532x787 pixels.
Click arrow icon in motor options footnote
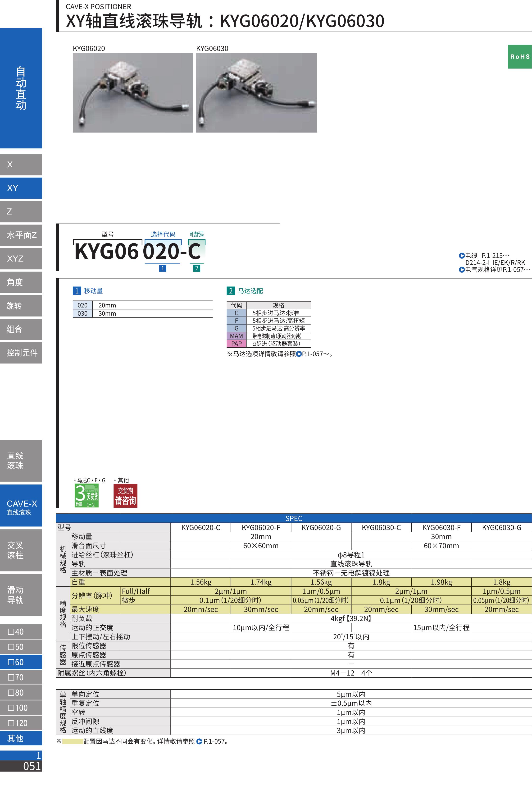pyautogui.click(x=299, y=354)
